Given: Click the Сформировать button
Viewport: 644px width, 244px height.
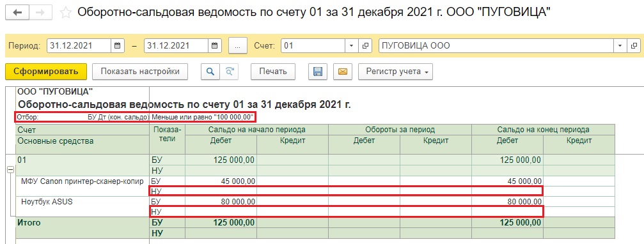Looking at the screenshot, I should [x=46, y=72].
